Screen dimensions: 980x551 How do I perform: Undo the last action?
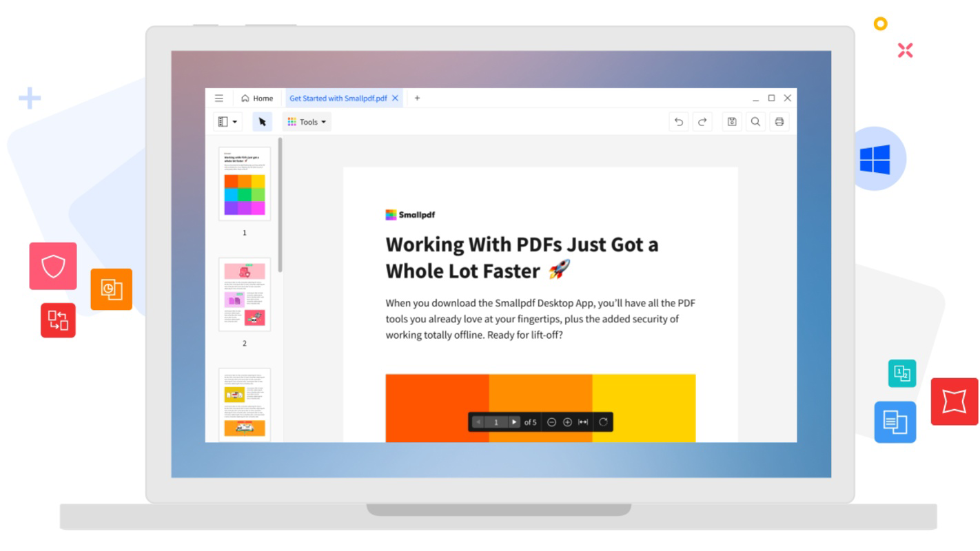679,121
